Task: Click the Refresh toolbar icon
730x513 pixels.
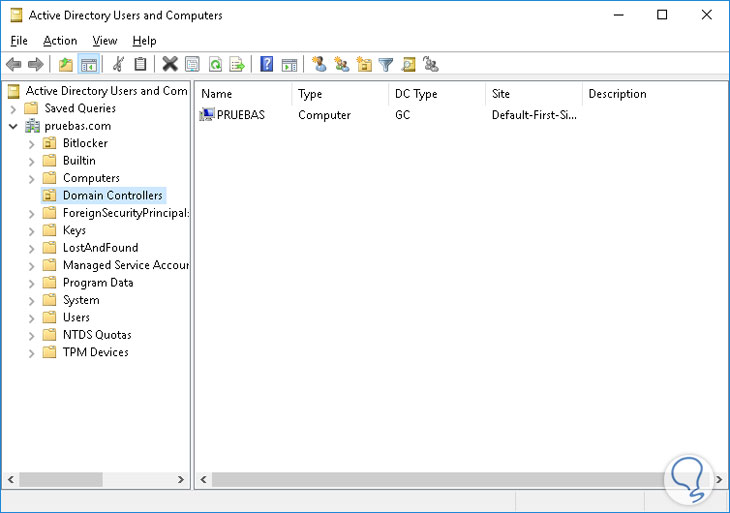Action: (x=214, y=65)
